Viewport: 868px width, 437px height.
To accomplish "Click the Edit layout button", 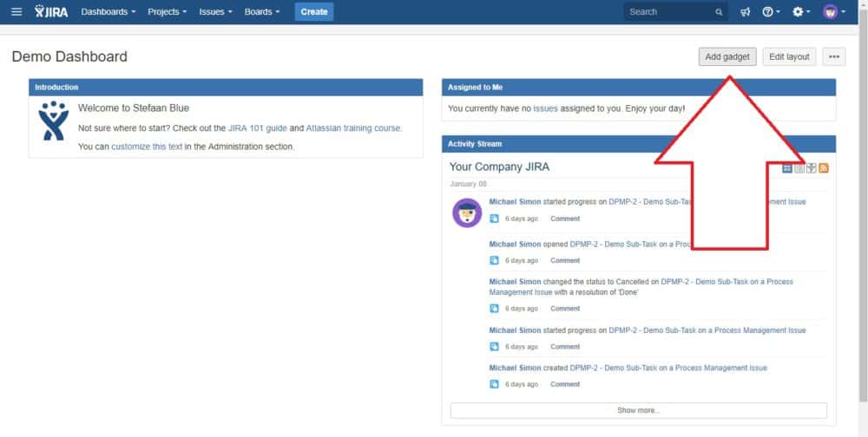I will tap(789, 56).
